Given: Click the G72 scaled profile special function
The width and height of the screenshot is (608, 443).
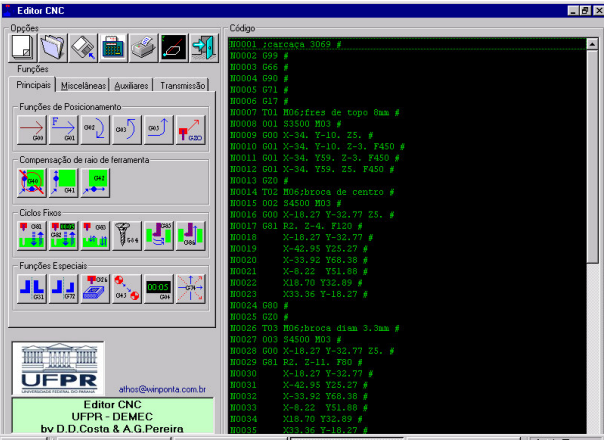Looking at the screenshot, I should [x=64, y=289].
